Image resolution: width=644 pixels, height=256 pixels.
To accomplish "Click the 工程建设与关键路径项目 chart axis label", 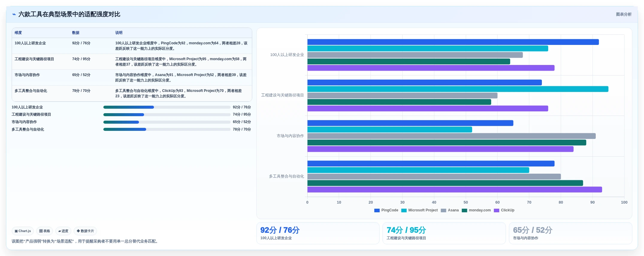I will click(x=282, y=96).
